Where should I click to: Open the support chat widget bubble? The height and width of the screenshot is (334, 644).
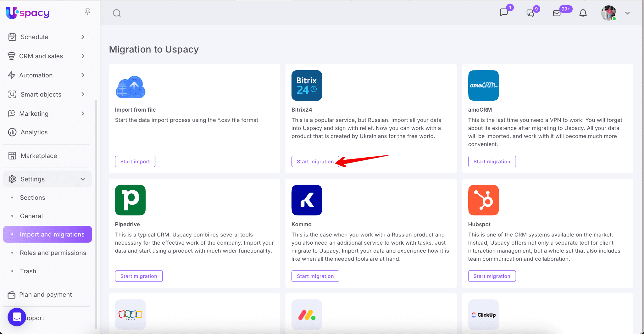17,317
